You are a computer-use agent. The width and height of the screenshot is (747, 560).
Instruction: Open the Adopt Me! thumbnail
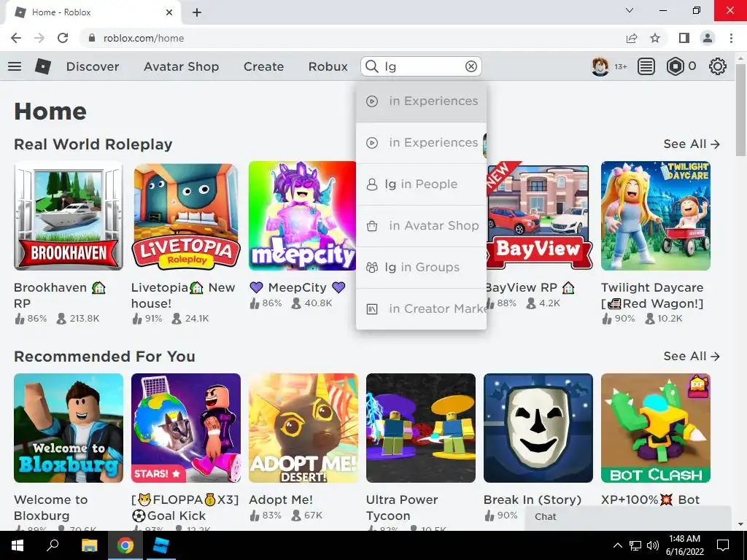303,428
